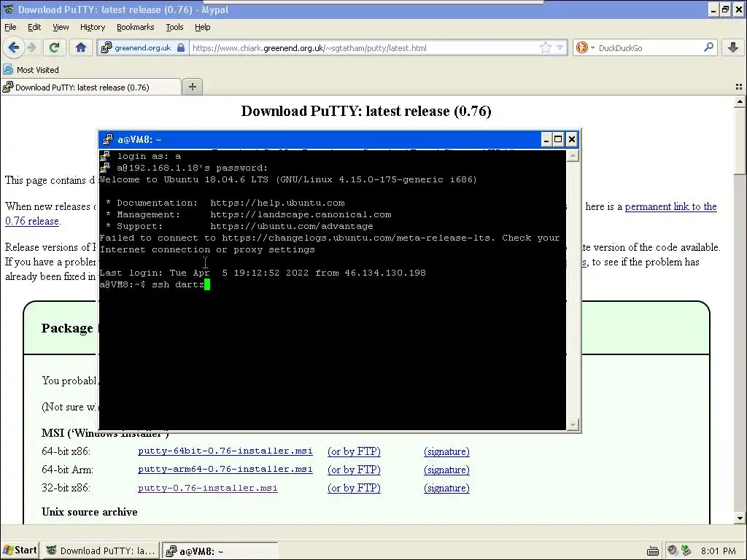Open signature link for 64-bit Arm
The image size is (747, 560).
[x=446, y=470]
